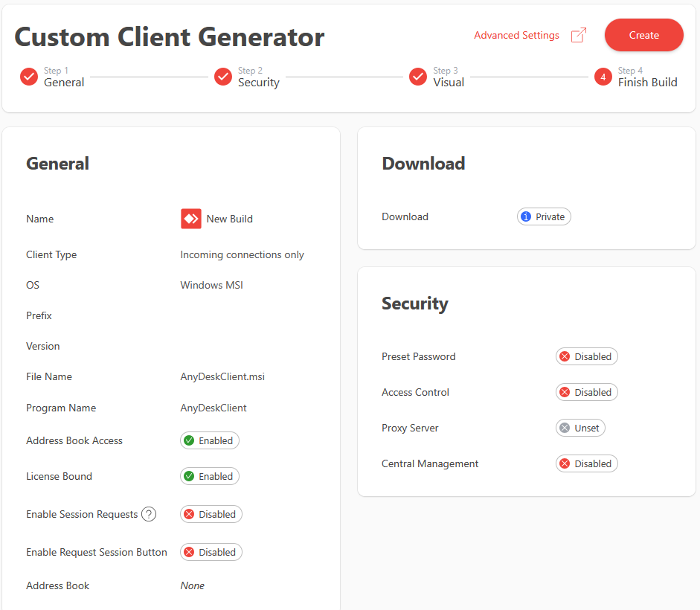Click the 'None' Address Book value
700x610 pixels.
coord(193,585)
